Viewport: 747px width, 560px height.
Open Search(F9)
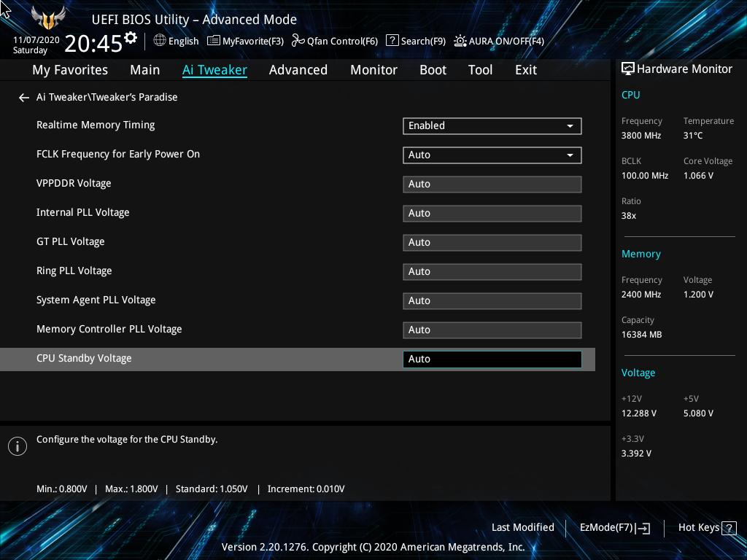pyautogui.click(x=416, y=41)
